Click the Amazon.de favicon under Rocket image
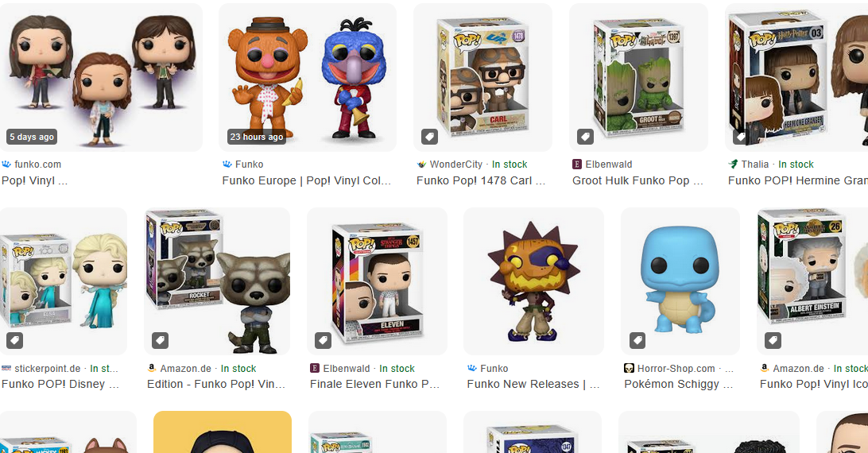This screenshot has width=868, height=453. 152,368
